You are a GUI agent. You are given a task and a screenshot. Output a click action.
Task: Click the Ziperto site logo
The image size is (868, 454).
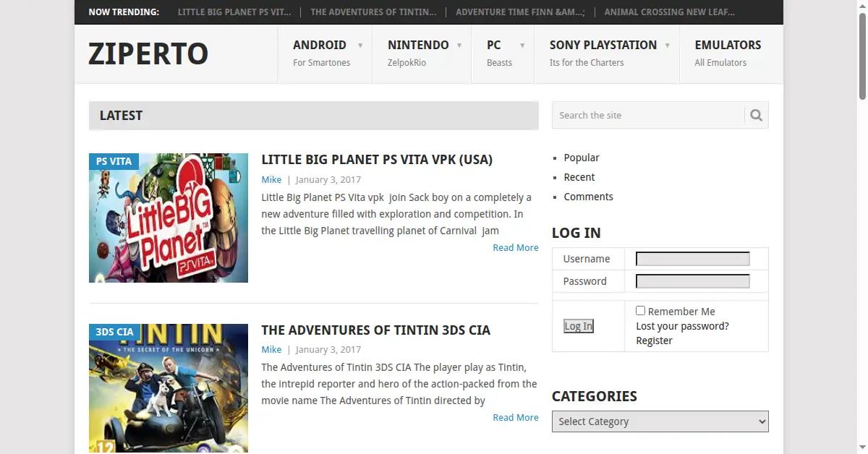pos(148,54)
